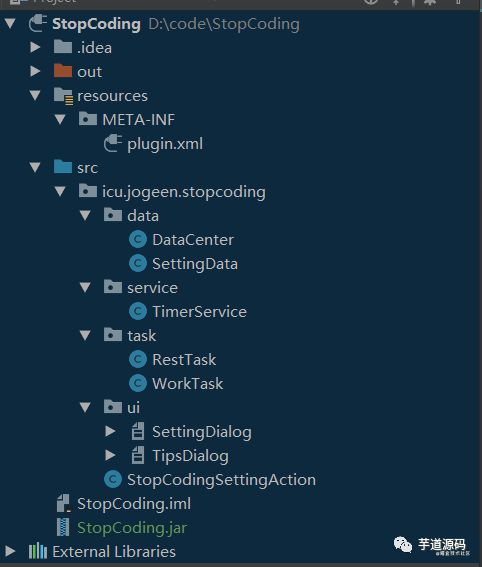The height and width of the screenshot is (567, 482).
Task: Select the ui package name
Action: point(133,408)
